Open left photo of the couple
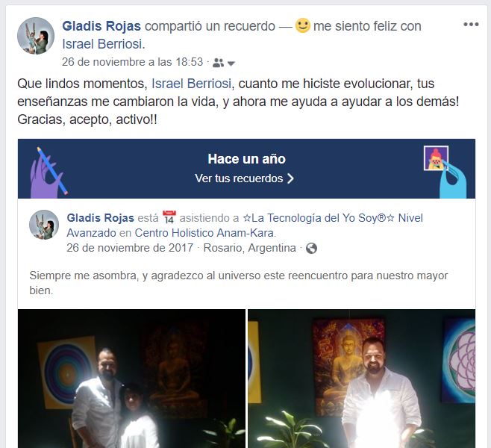Viewport: 491px width, 448px height. 131,379
